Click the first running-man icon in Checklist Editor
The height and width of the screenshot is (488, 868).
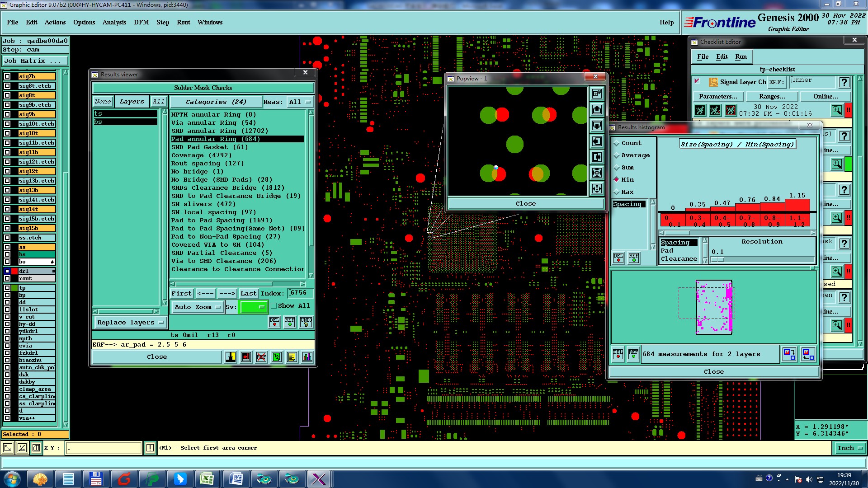pos(700,110)
